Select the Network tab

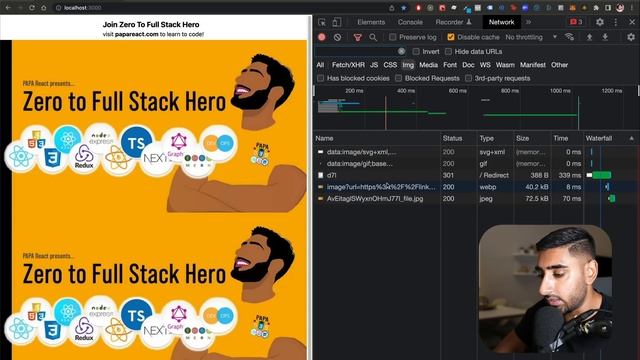tap(501, 22)
